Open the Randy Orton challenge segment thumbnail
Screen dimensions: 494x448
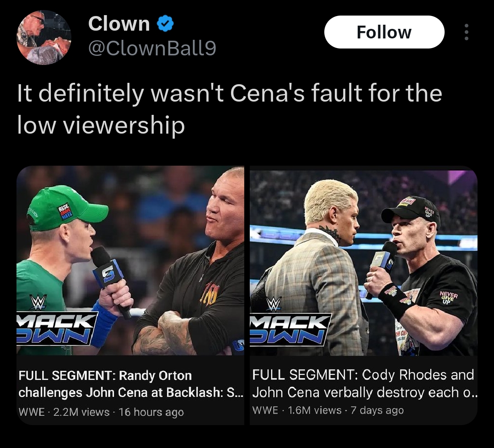130,261
